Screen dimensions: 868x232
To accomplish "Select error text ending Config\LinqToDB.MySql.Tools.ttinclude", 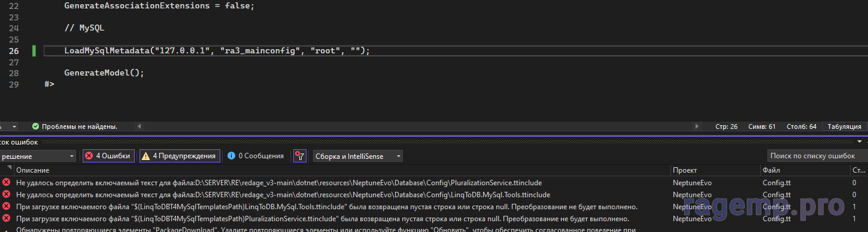I will [x=283, y=194].
